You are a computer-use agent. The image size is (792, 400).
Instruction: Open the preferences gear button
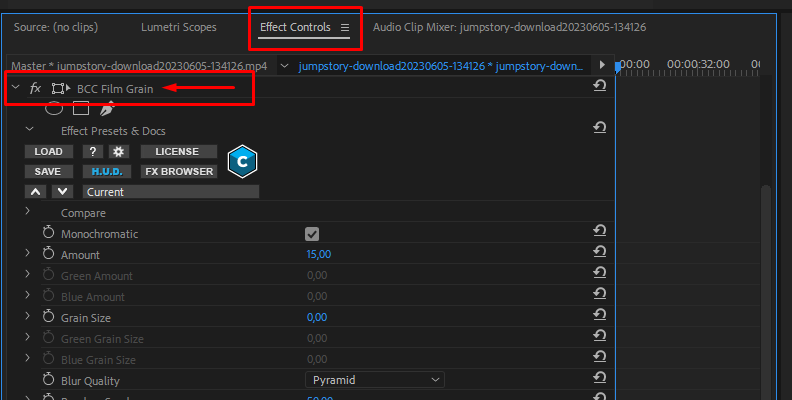point(118,152)
